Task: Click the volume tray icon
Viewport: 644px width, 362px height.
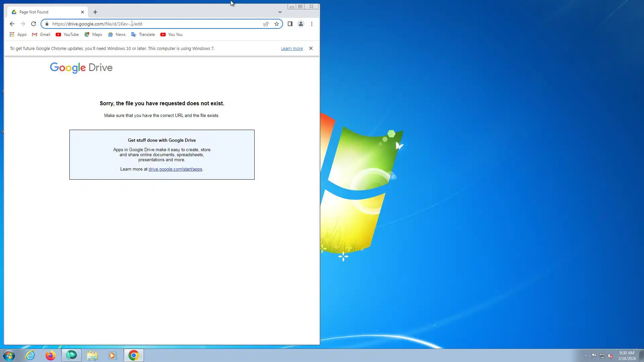Action: point(610,356)
